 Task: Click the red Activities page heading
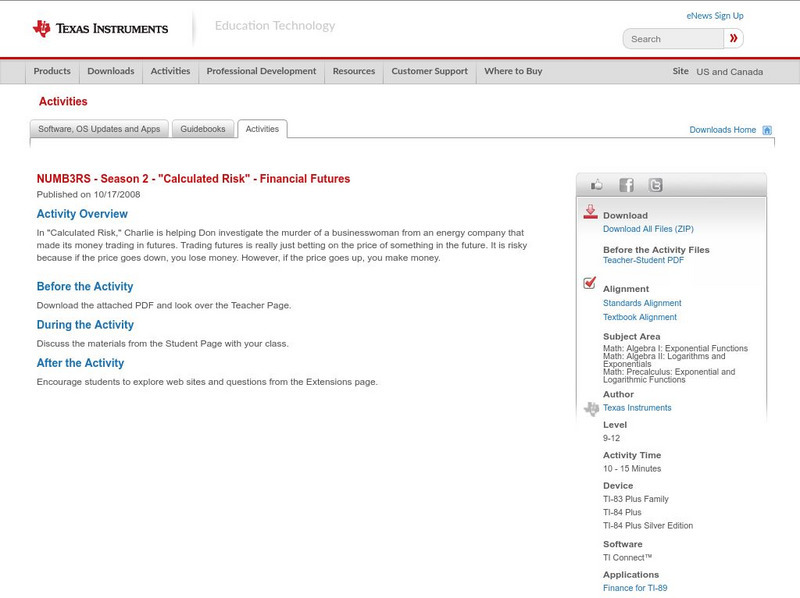coord(63,102)
